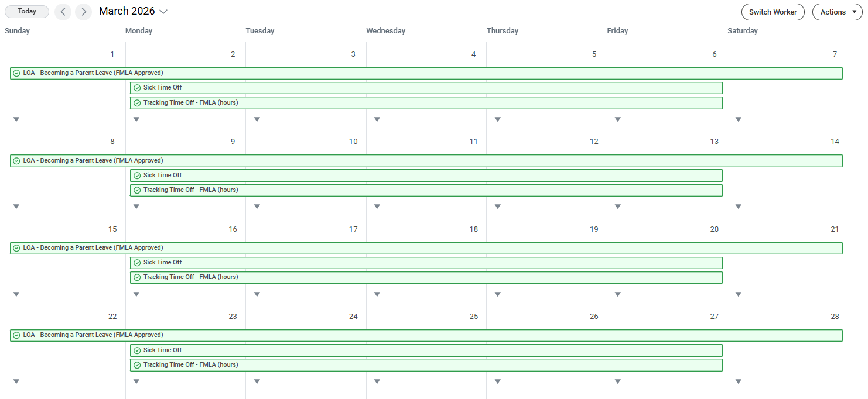868x399 pixels.
Task: Click the approval check icon on Sick Time Off
Action: (x=136, y=87)
